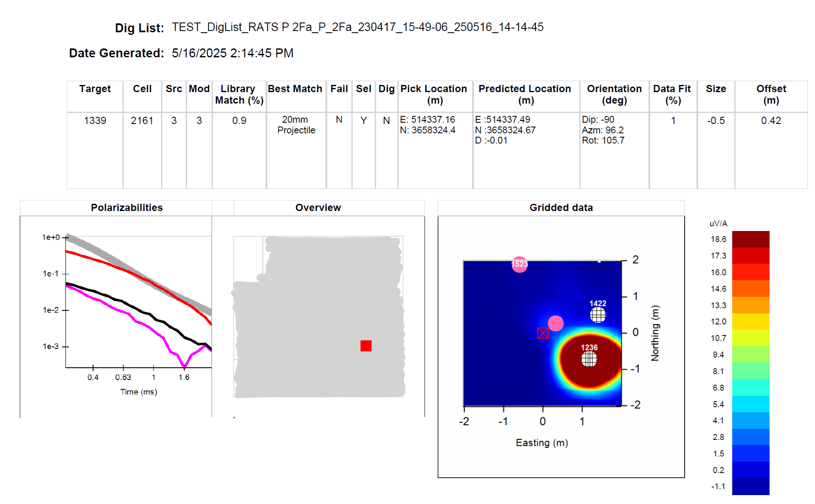Click the red crossed-square pick marker
This screenshot has width=815, height=504.
pos(543,333)
